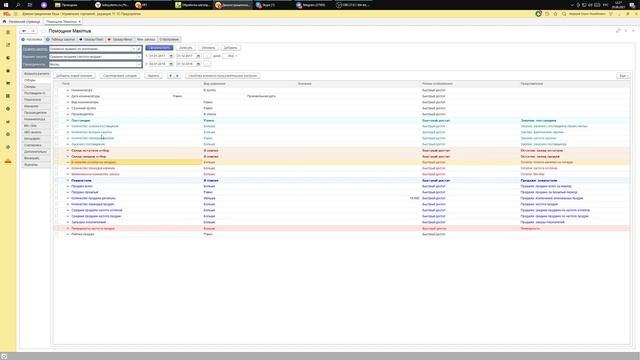640x360 pixels.
Task: Click the open-element button beside first setting field
Action: point(139,49)
